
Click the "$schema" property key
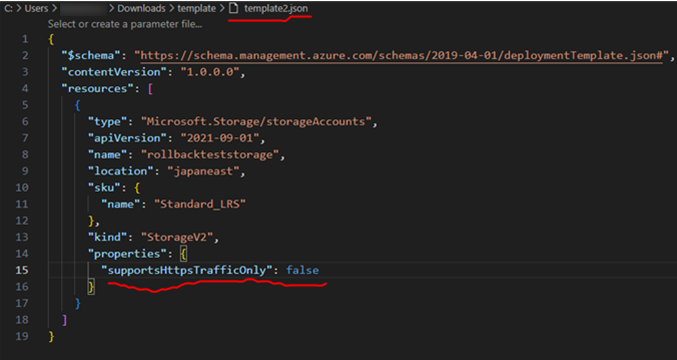90,55
